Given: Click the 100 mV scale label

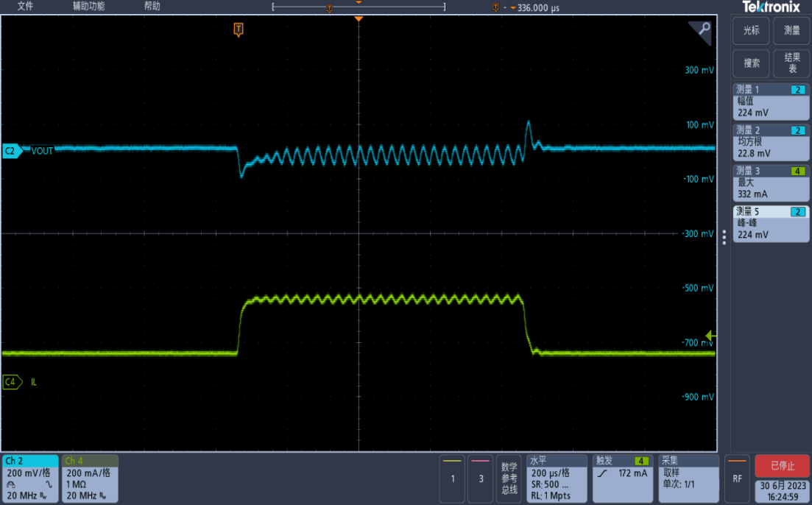Looking at the screenshot, I should coord(699,125).
